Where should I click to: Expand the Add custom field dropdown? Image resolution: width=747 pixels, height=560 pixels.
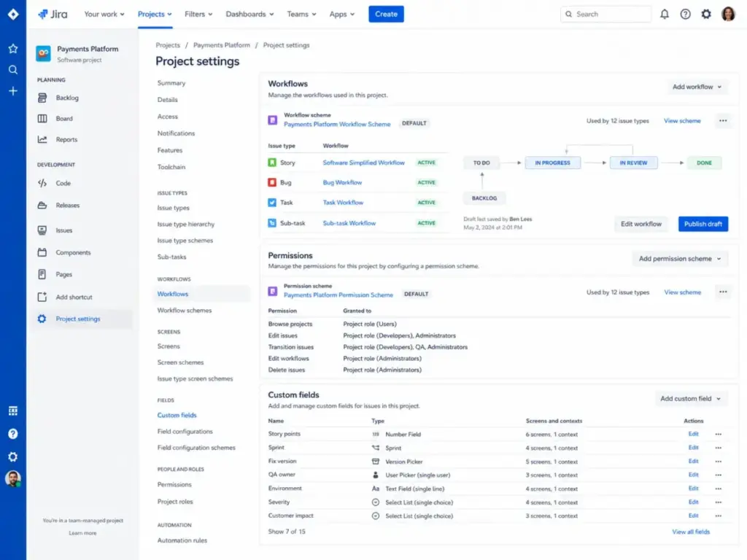pyautogui.click(x=690, y=399)
